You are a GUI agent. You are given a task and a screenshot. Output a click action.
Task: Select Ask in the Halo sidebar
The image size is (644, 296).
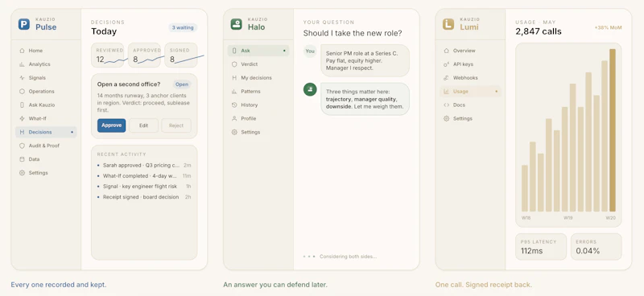click(x=258, y=51)
